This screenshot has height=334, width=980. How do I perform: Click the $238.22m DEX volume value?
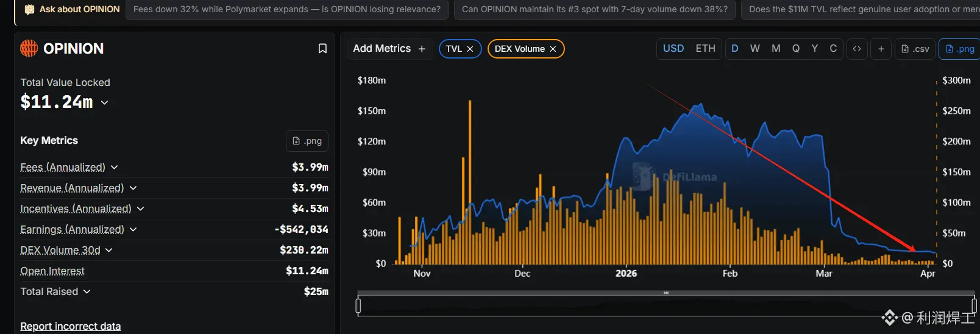point(304,250)
